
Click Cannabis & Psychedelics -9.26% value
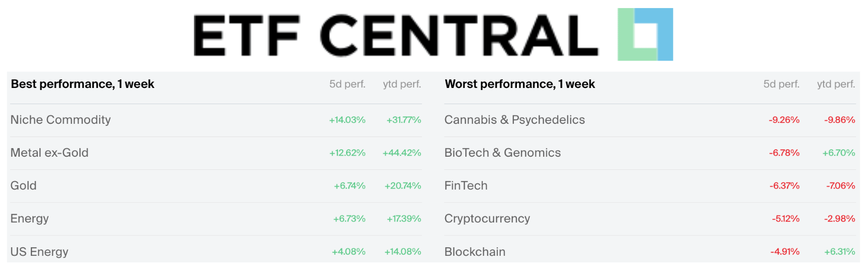click(x=784, y=120)
